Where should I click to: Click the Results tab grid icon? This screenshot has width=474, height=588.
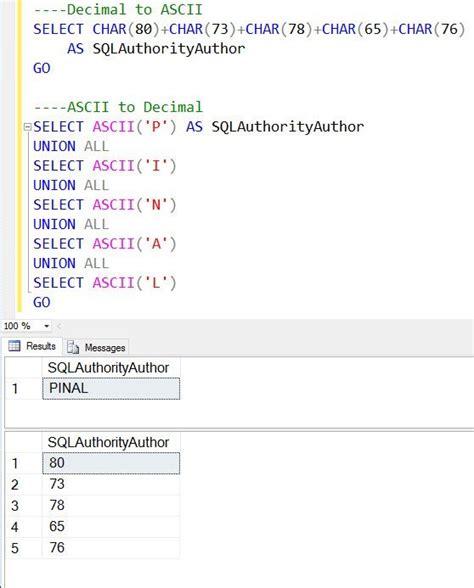(14, 346)
